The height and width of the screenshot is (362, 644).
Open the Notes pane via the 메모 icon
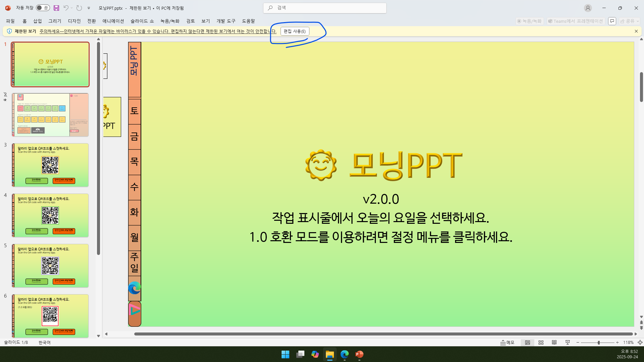click(507, 342)
